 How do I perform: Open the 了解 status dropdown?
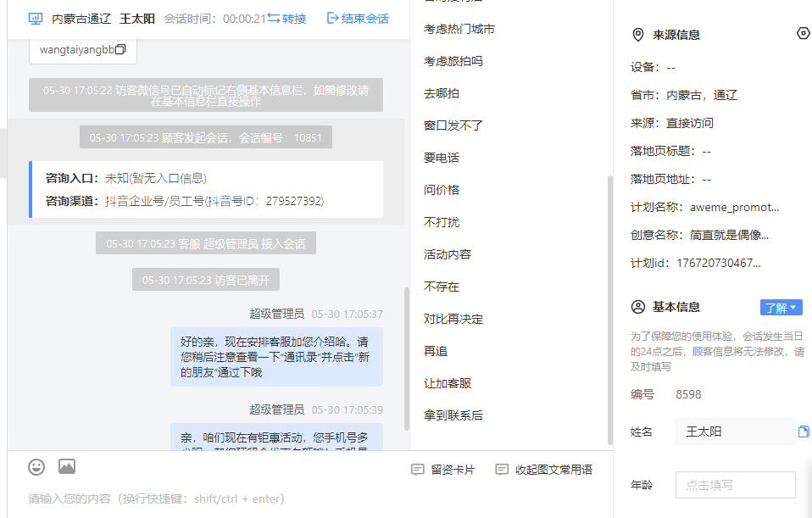(781, 308)
